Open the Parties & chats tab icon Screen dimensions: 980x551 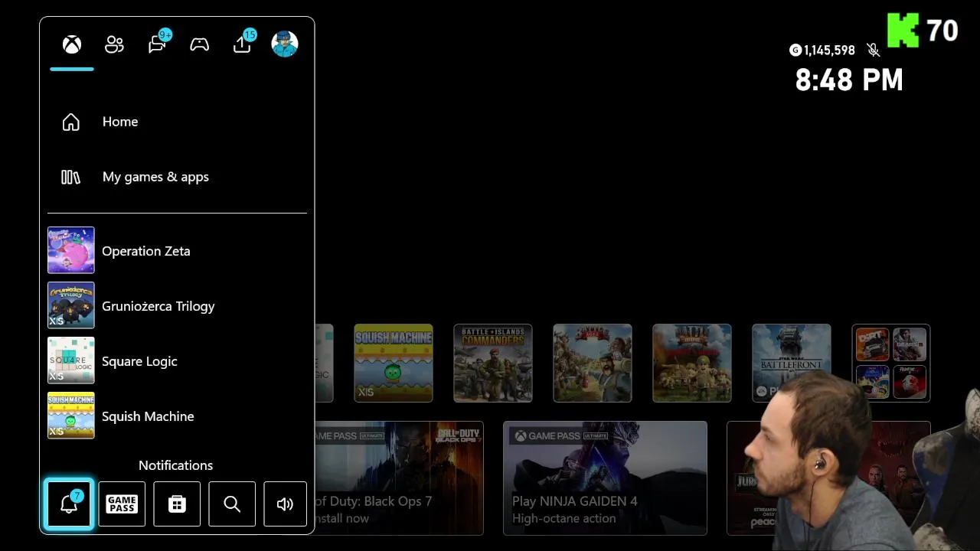(158, 44)
